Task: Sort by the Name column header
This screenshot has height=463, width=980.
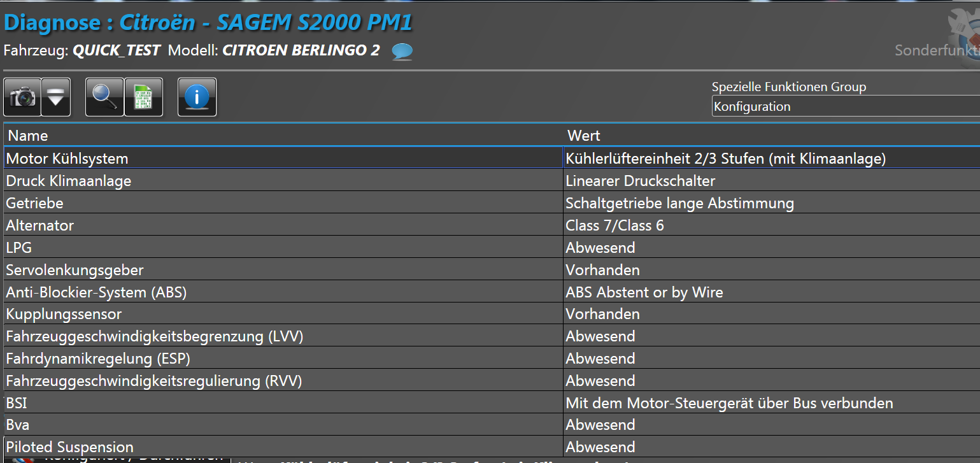Action: pyautogui.click(x=28, y=135)
